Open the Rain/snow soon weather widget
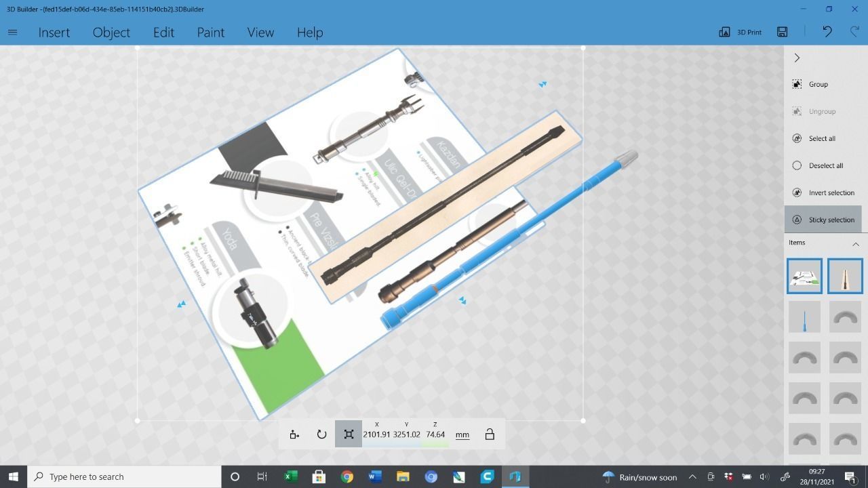 click(x=639, y=476)
